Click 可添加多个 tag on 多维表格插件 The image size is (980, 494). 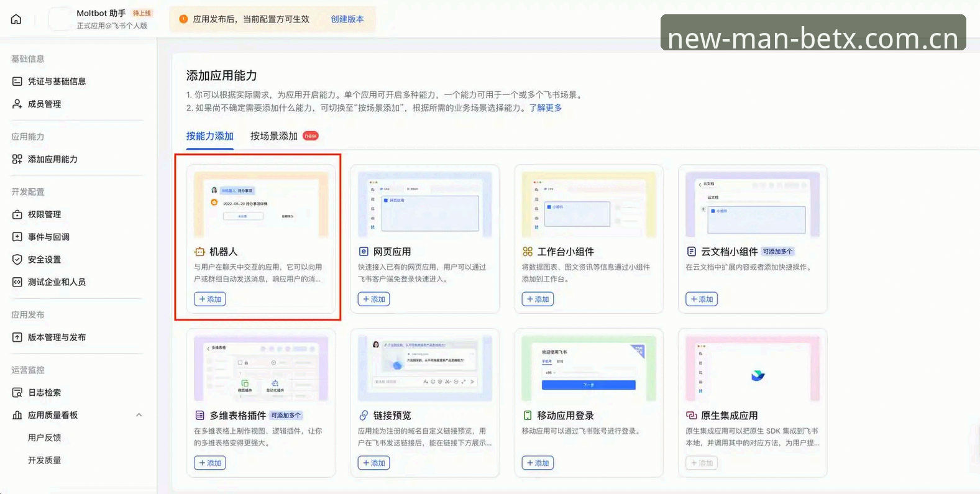pos(286,415)
